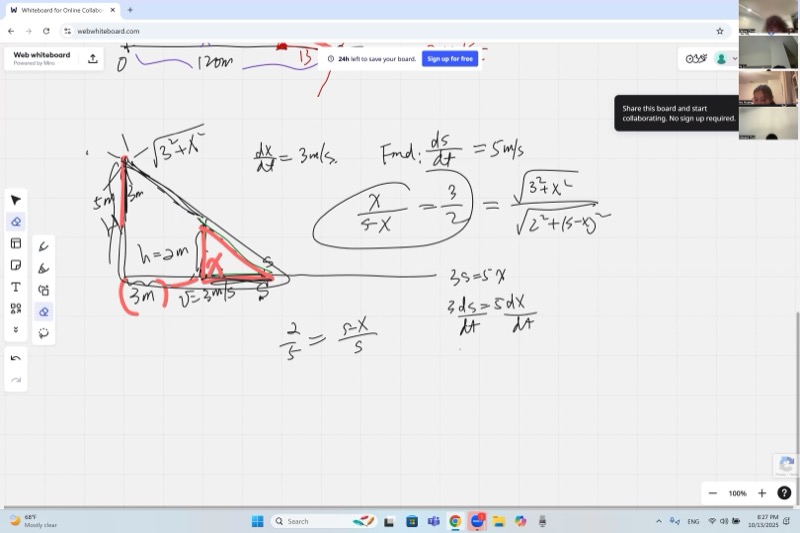Open the templates/frame tool

16,243
